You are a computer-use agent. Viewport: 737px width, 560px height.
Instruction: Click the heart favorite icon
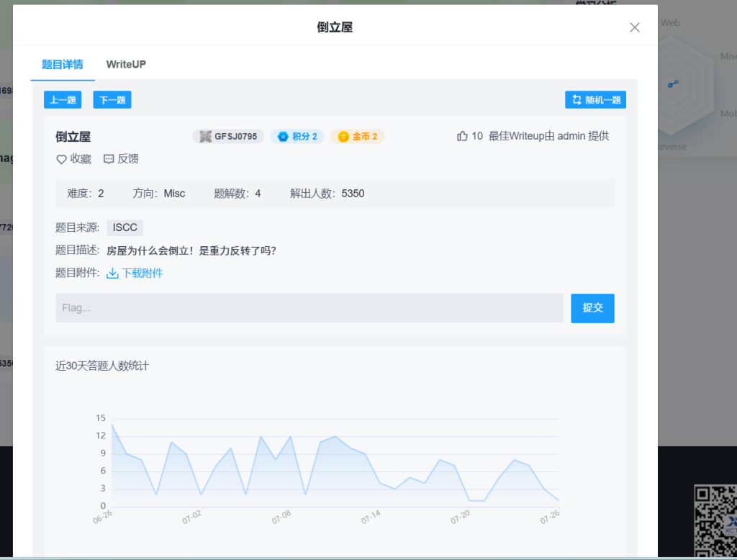[61, 159]
